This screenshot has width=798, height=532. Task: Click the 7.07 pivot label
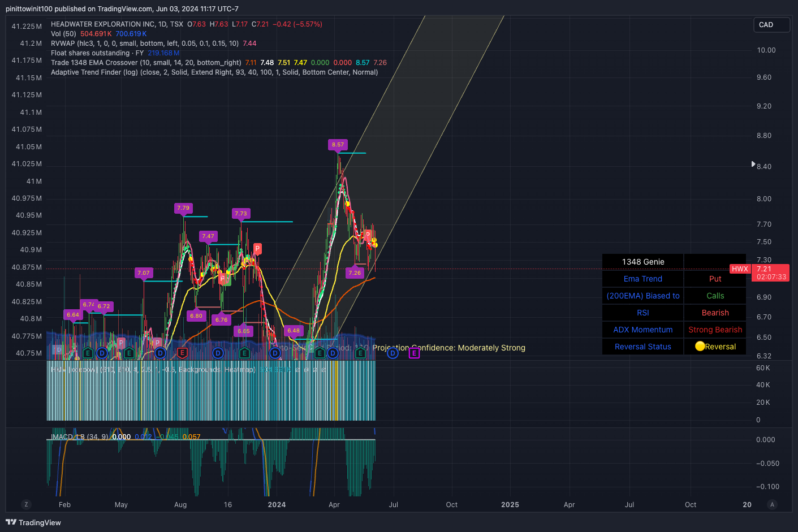[x=144, y=273]
